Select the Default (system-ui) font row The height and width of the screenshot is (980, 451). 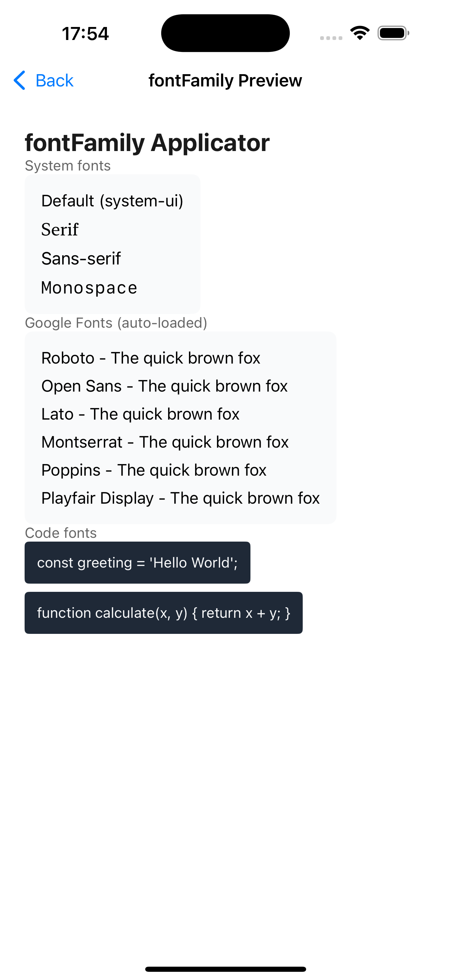(112, 201)
